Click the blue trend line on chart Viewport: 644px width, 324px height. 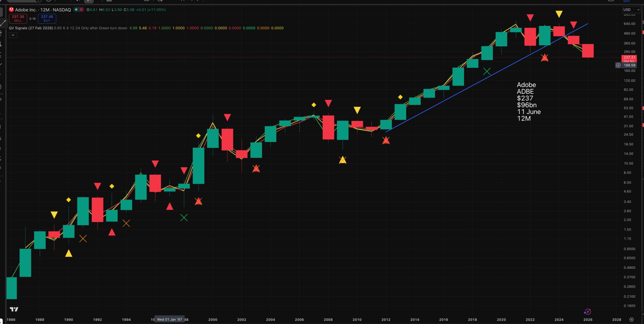coord(472,85)
